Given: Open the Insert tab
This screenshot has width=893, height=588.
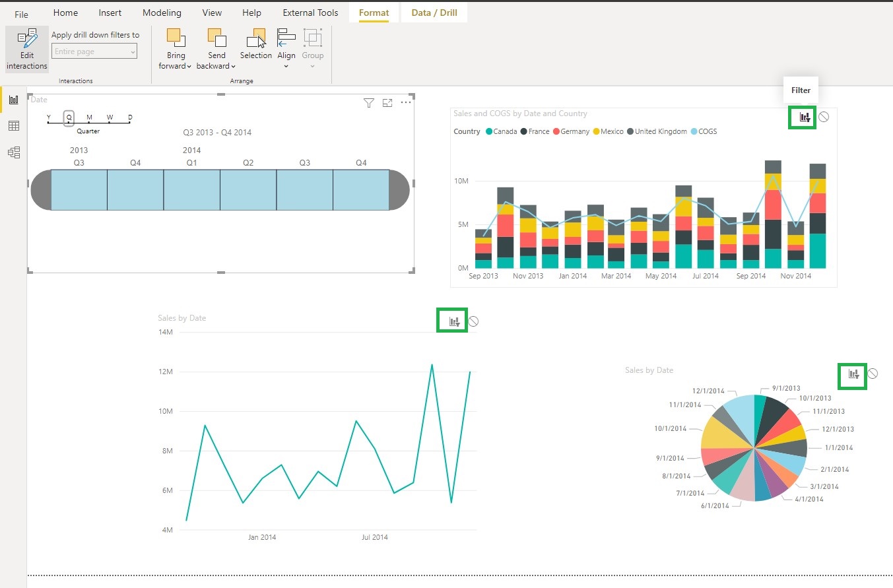Looking at the screenshot, I should point(110,13).
